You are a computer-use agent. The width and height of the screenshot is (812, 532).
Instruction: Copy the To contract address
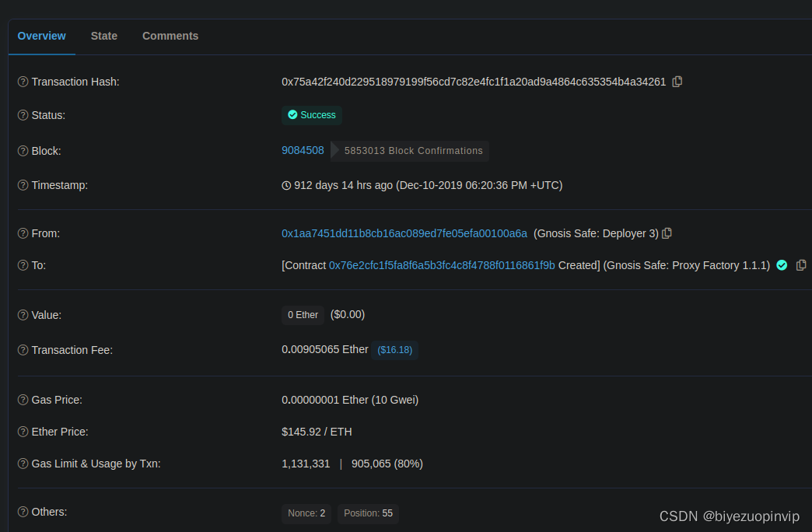coord(801,265)
